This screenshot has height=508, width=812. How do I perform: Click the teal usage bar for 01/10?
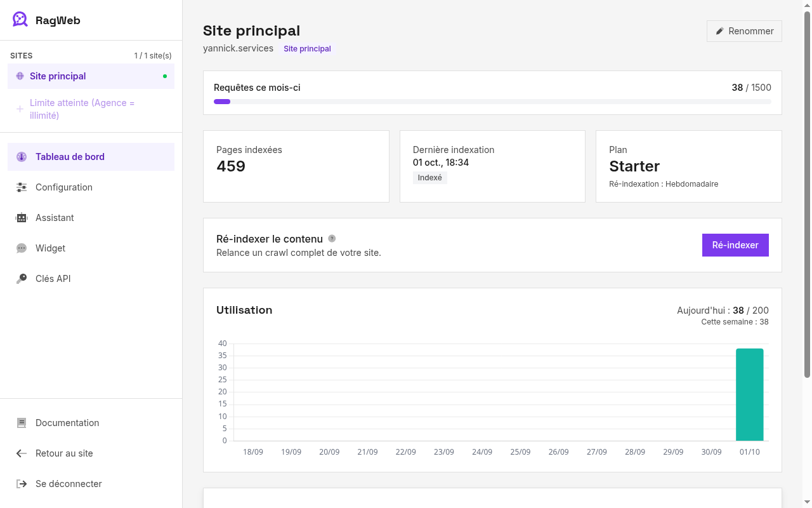point(749,394)
